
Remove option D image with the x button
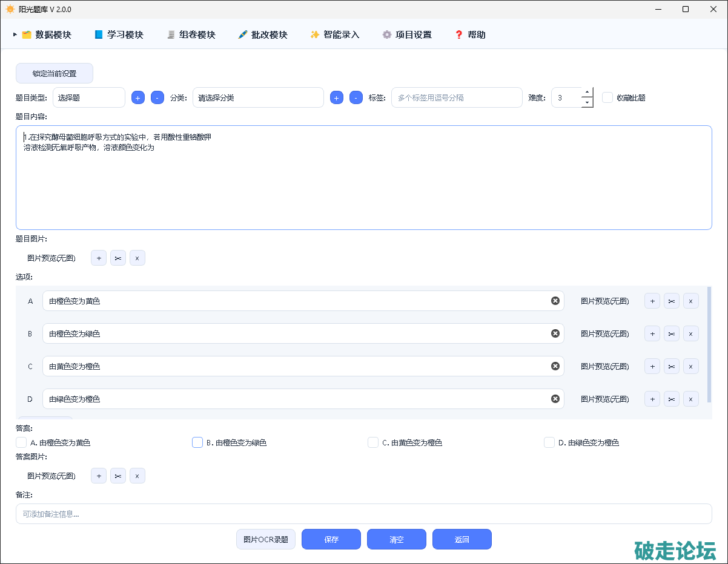coord(691,399)
